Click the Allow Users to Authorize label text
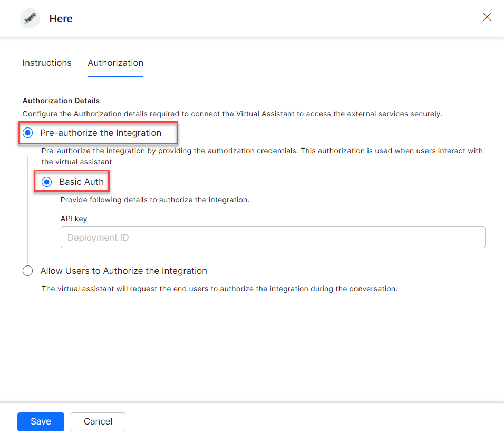Viewport: 504px width, 434px height. pos(123,271)
